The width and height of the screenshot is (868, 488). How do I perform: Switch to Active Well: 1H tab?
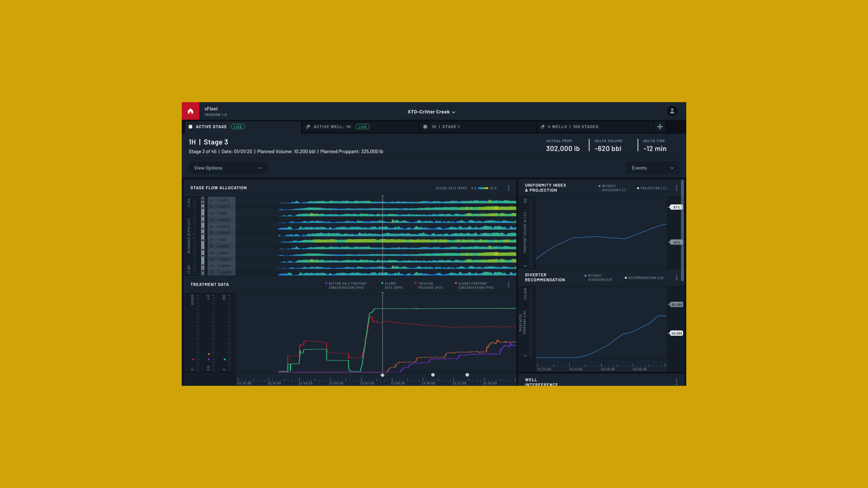click(332, 127)
